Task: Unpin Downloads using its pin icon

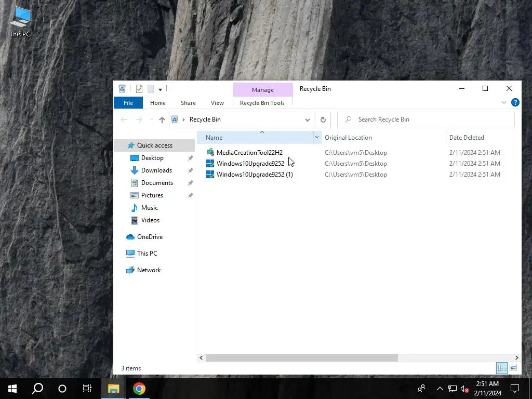Action: click(x=190, y=170)
